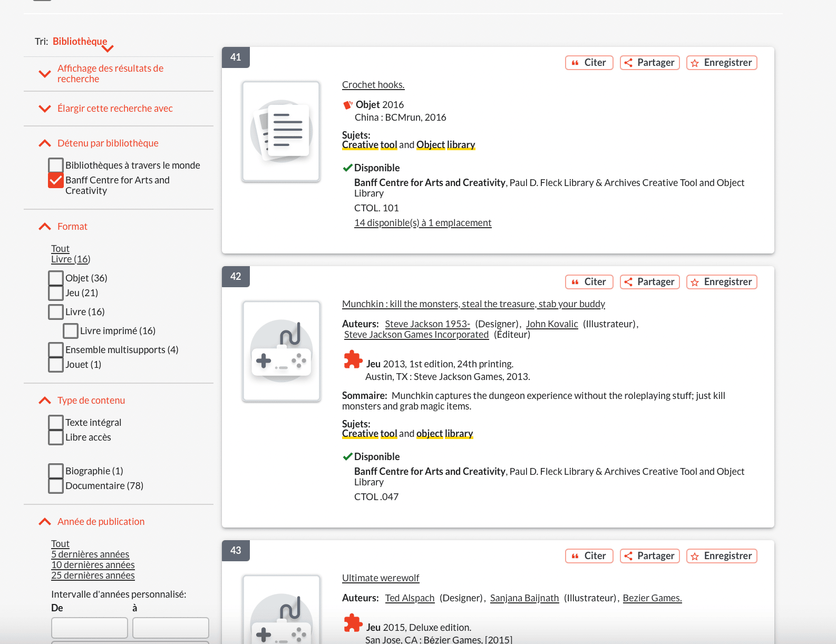The height and width of the screenshot is (644, 836).
Task: Select the Tout link under Format
Action: pos(60,249)
